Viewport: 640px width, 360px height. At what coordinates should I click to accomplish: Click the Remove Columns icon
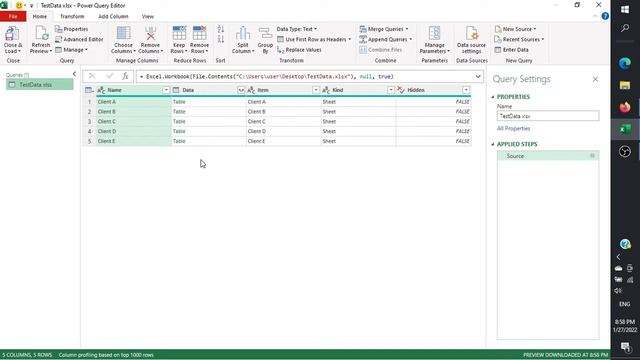coord(151,33)
